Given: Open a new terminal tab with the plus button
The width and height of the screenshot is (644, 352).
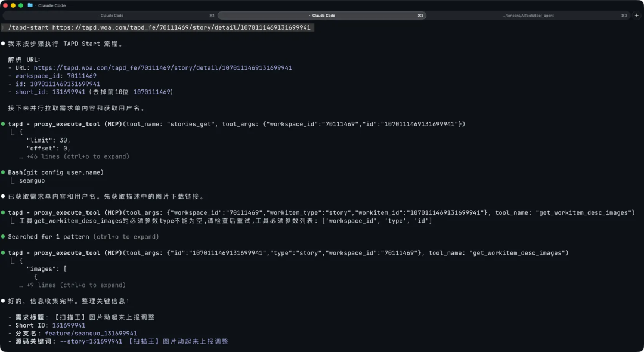Looking at the screenshot, I should pyautogui.click(x=637, y=15).
